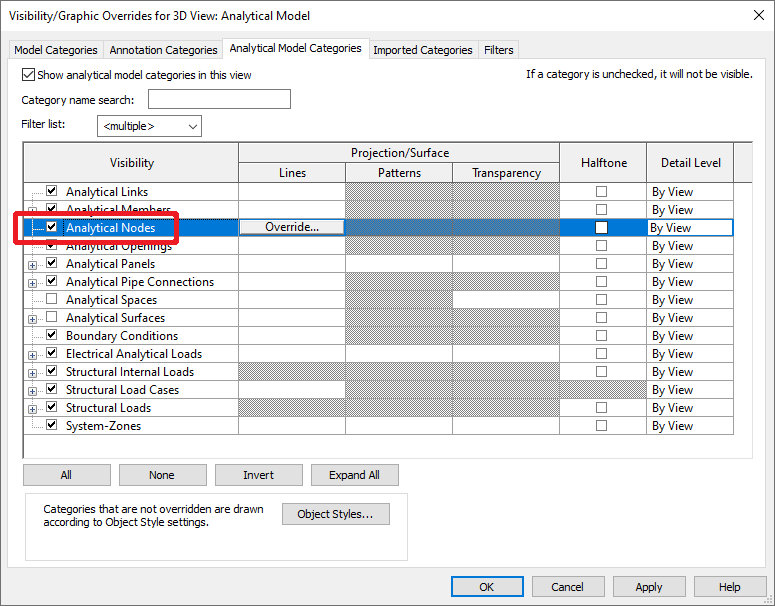775x606 pixels.
Task: Check Halftone for Analytical Links row
Action: click(x=601, y=192)
